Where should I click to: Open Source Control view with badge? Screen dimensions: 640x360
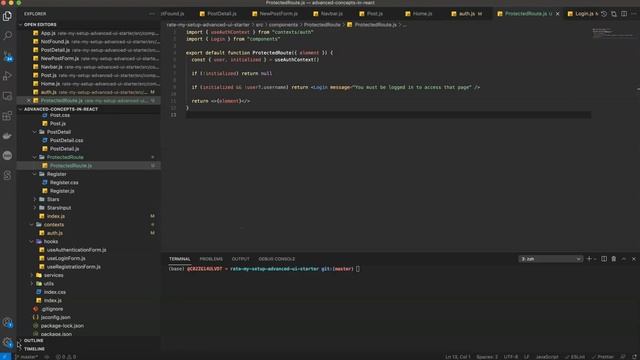[7, 56]
